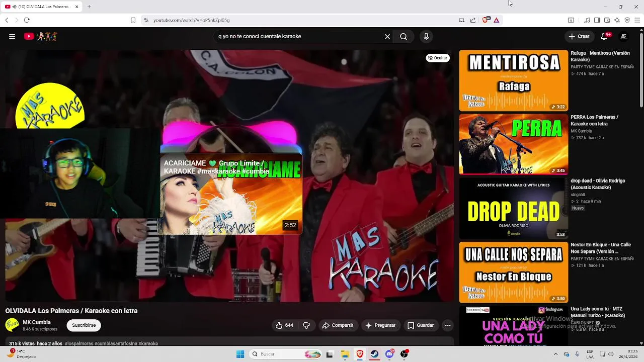Click the #karaoke hashtag
Image resolution: width=644 pixels, height=362 pixels.
pyautogui.click(x=148, y=344)
